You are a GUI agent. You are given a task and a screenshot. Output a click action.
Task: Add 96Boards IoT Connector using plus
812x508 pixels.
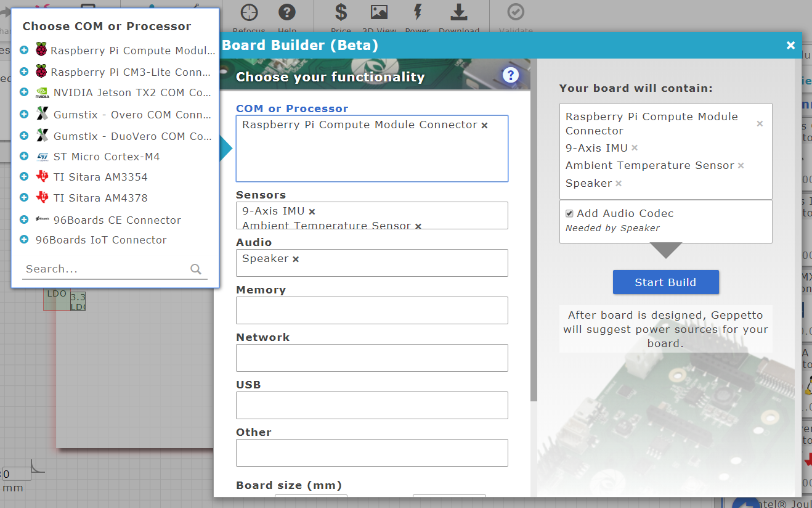[x=24, y=240]
